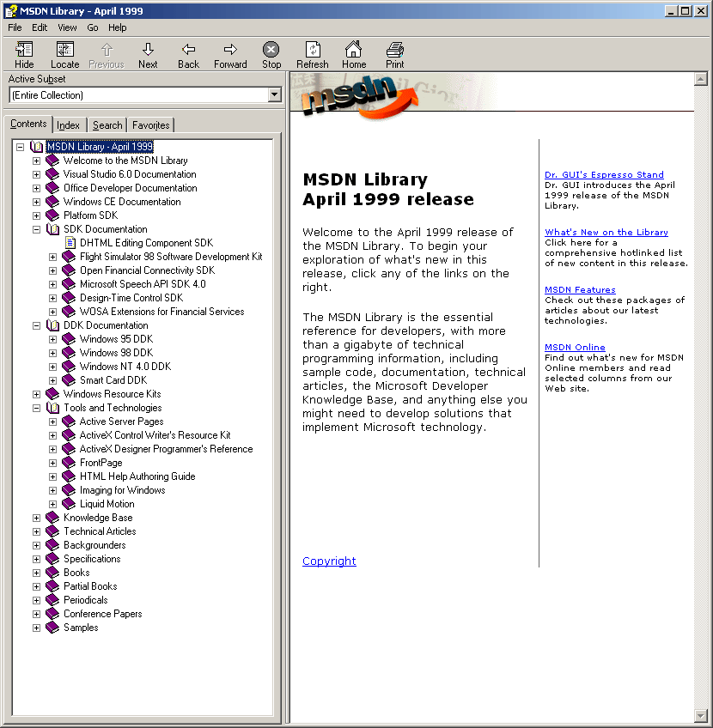
Task: Collapse the DDK Documentation node
Action: [x=36, y=325]
